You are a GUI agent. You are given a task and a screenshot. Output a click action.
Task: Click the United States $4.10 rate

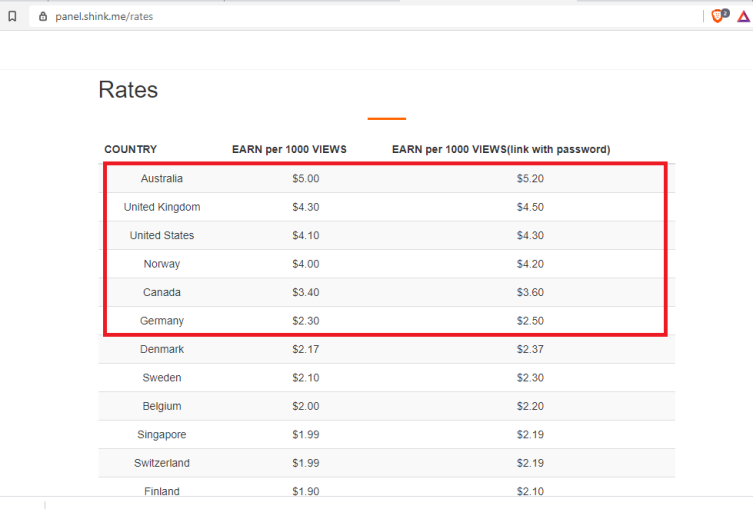coord(306,235)
